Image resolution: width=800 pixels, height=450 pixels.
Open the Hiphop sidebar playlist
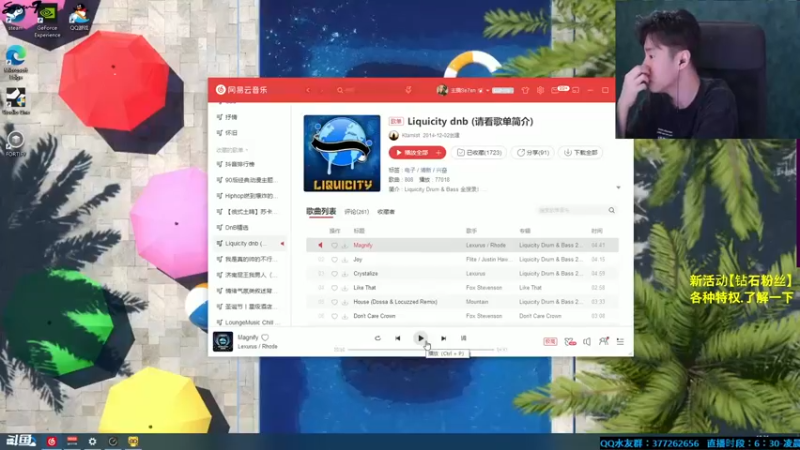[x=249, y=196]
